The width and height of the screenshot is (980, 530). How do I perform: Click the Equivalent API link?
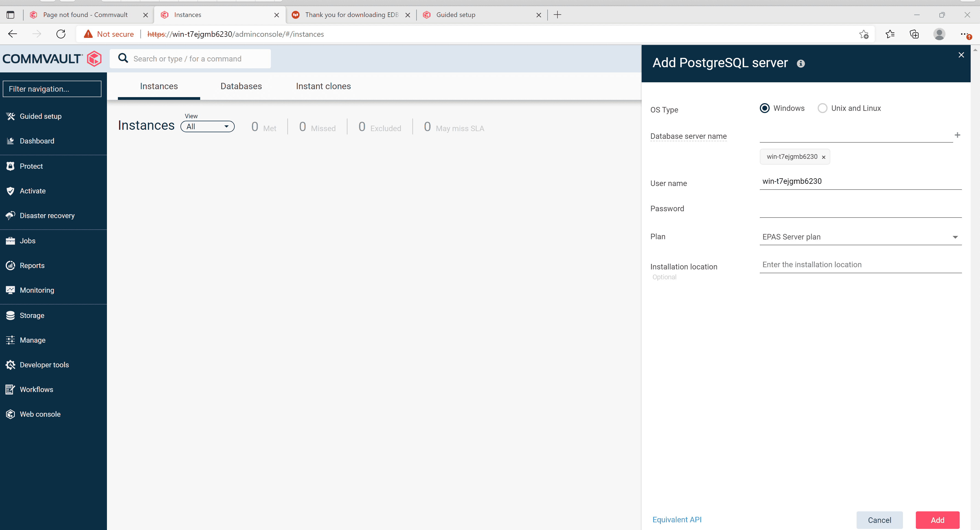pos(677,519)
